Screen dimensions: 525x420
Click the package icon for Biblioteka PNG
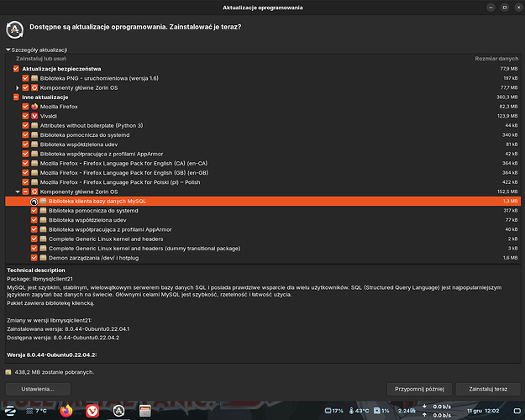pyautogui.click(x=34, y=78)
